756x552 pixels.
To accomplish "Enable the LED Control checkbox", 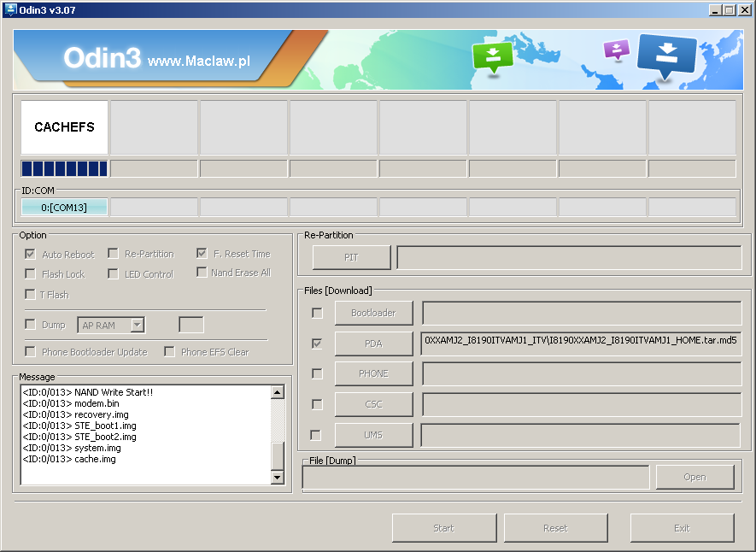I will (113, 273).
